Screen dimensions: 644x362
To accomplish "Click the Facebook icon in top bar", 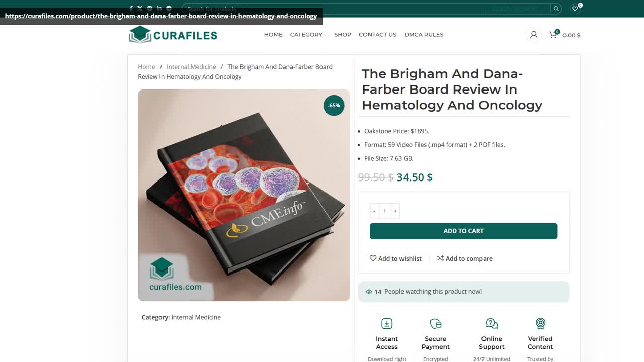I will click(x=131, y=8).
